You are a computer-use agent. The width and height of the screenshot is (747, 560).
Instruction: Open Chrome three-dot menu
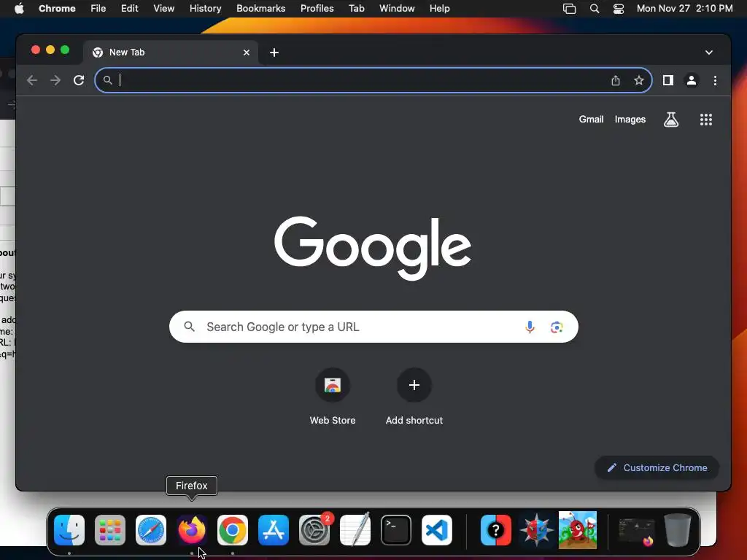[715, 80]
